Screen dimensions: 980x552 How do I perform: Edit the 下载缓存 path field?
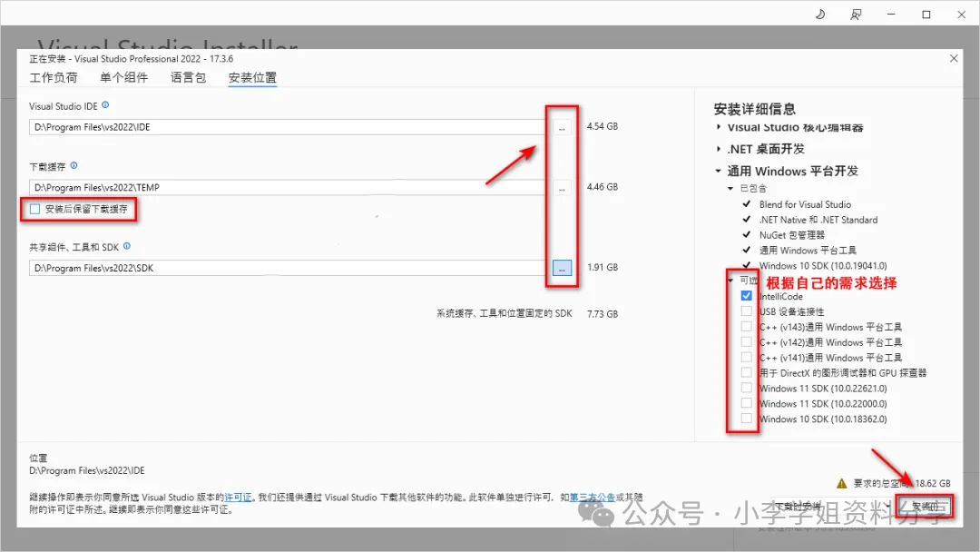[x=289, y=188]
